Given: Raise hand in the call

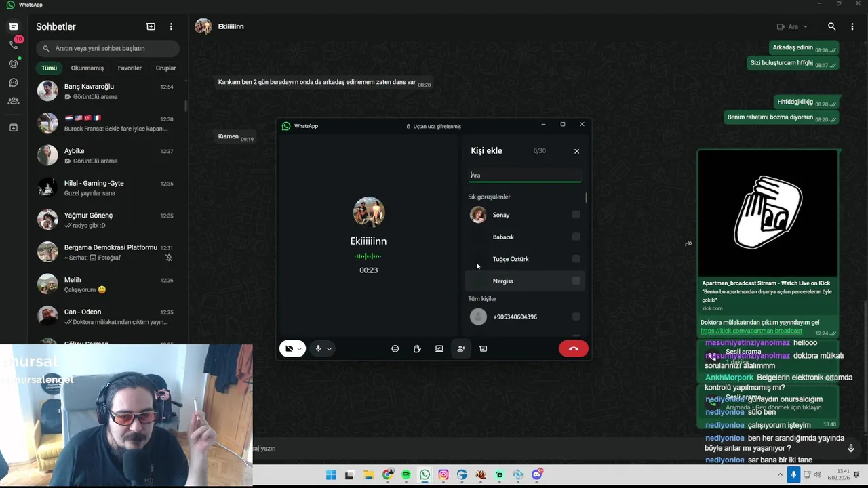Looking at the screenshot, I should 417,348.
